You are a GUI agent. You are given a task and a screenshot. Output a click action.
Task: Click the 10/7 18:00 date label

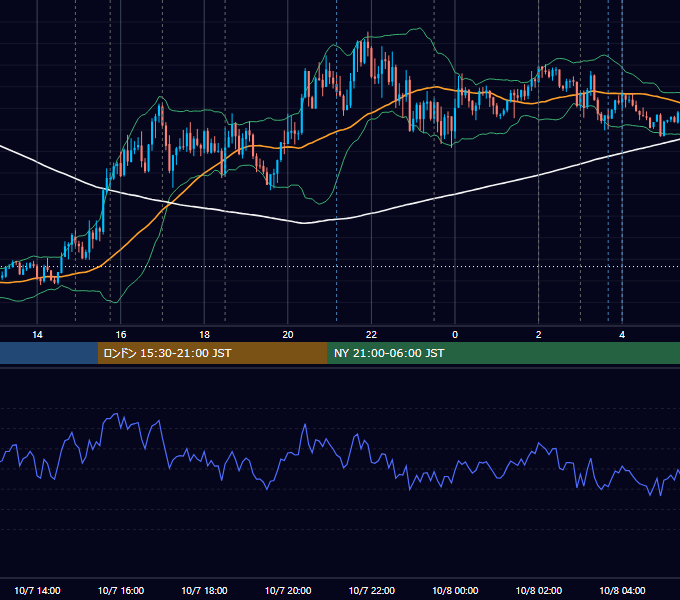click(204, 590)
